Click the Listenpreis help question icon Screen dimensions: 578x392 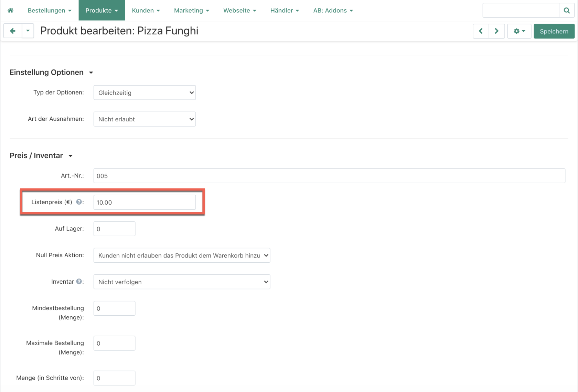[79, 202]
